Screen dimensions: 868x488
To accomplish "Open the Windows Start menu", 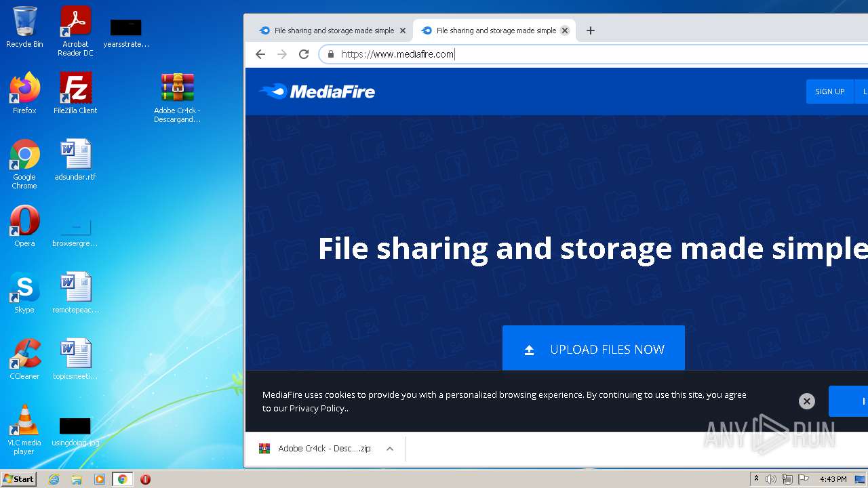I will [x=19, y=479].
